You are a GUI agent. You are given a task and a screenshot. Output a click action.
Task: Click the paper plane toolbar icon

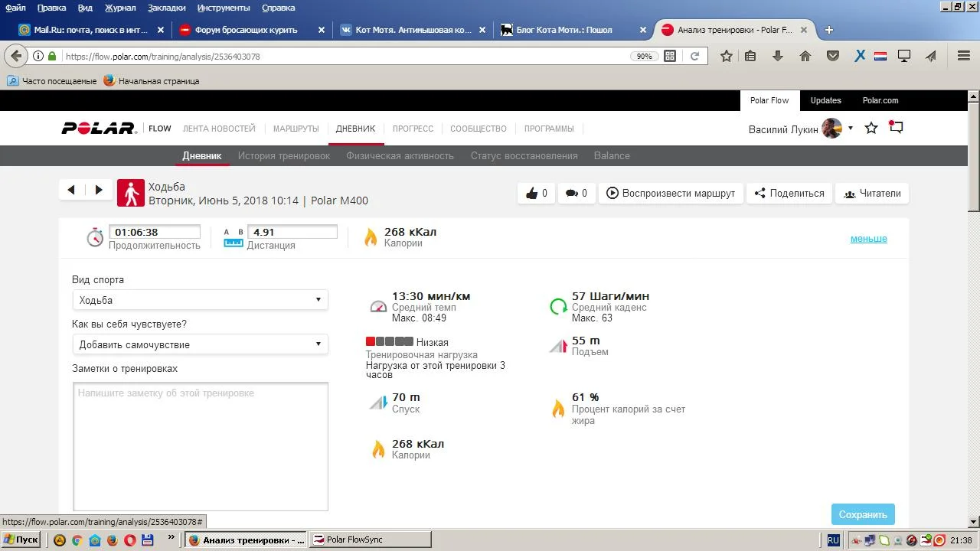coord(931,56)
